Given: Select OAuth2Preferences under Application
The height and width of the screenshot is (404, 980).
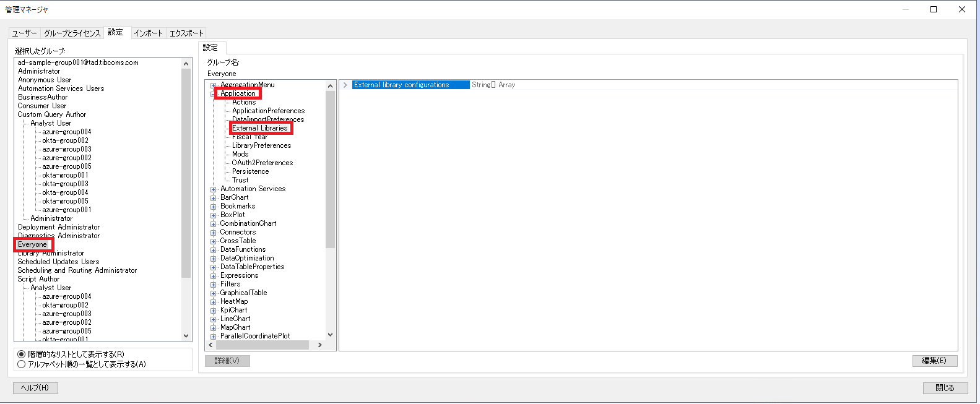Looking at the screenshot, I should point(262,163).
